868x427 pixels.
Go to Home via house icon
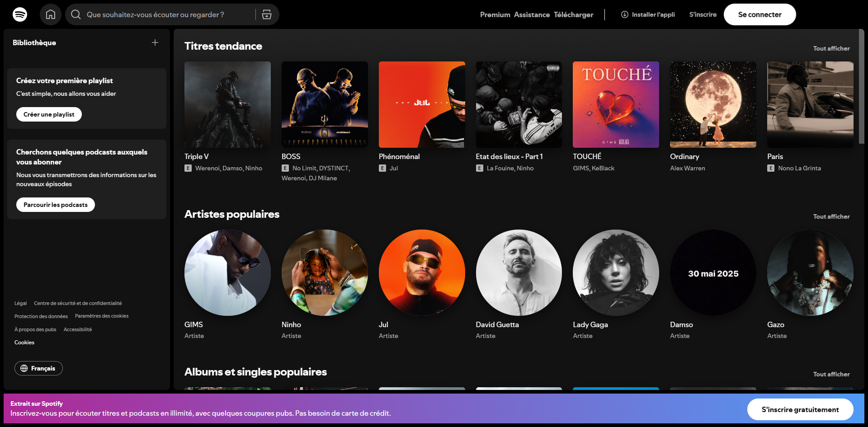51,14
